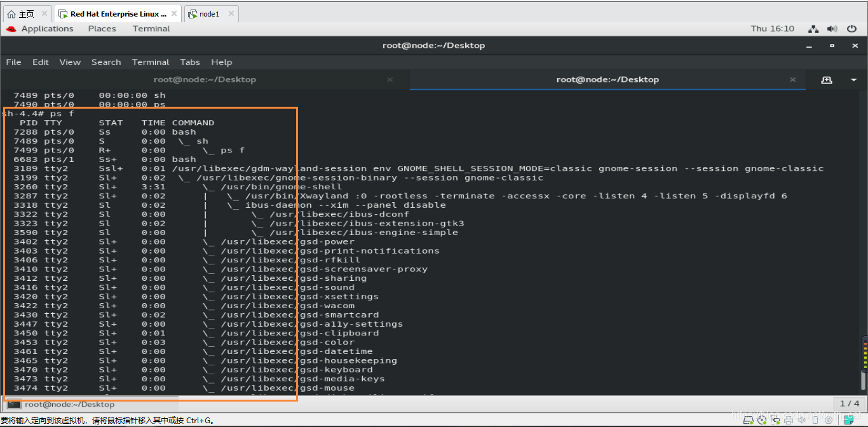This screenshot has width=868, height=427.
Task: Open the Edit menu
Action: pos(41,62)
